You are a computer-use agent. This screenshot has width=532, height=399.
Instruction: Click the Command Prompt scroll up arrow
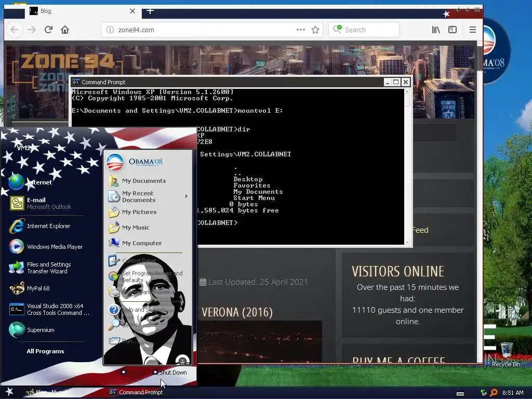[407, 91]
